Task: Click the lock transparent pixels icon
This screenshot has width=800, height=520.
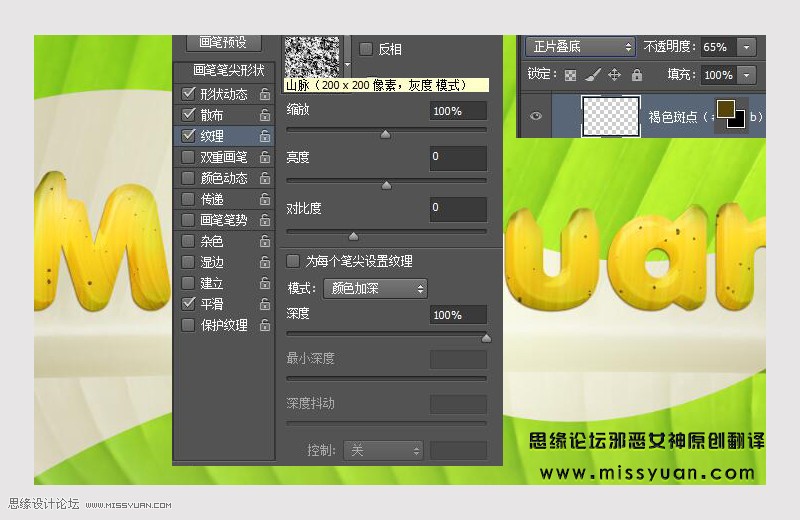Action: coord(570,76)
